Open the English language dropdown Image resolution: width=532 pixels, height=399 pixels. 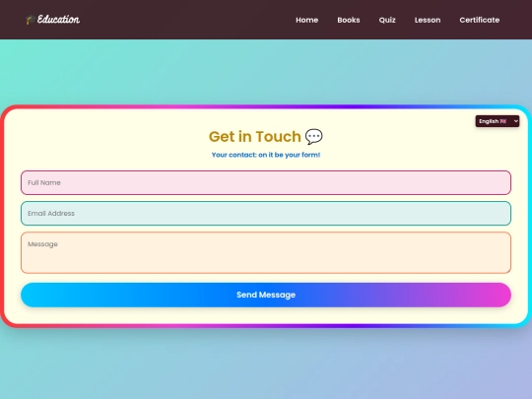498,121
